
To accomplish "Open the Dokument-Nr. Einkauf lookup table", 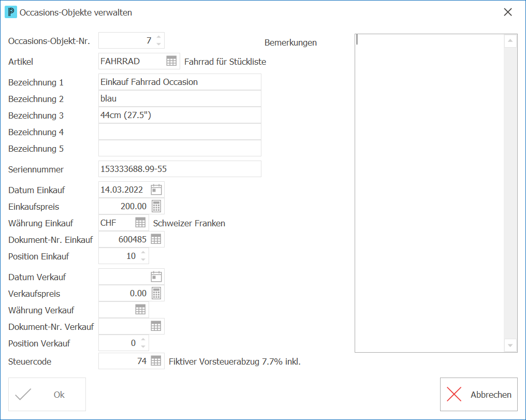I will click(156, 240).
